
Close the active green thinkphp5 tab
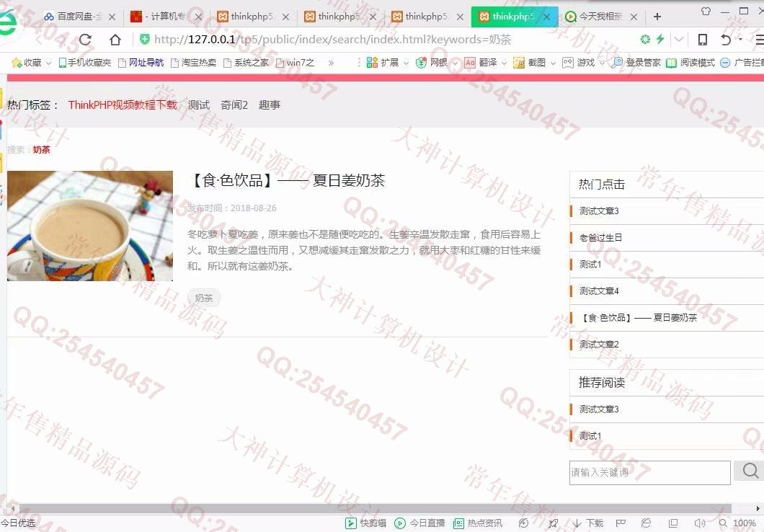(x=546, y=17)
